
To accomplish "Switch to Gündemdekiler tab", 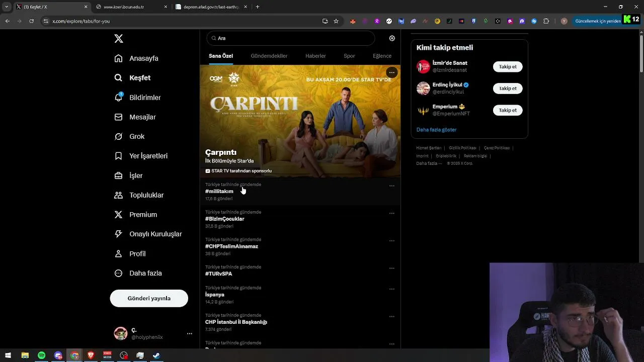I will tap(269, 56).
